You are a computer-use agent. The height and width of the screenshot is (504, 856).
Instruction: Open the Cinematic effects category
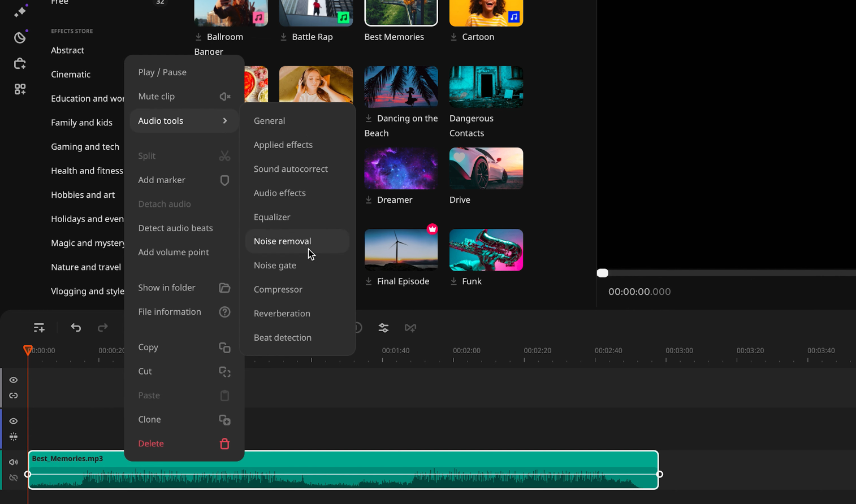click(x=71, y=75)
